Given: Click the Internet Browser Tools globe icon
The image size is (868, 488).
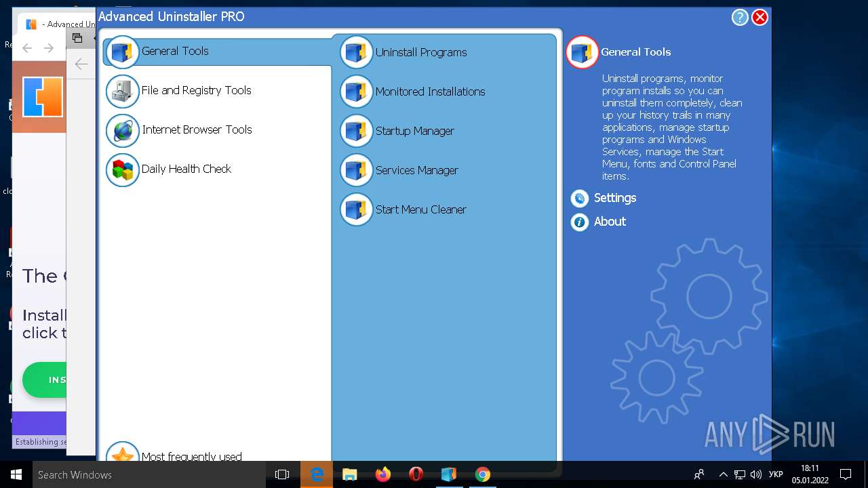Looking at the screenshot, I should [x=123, y=130].
